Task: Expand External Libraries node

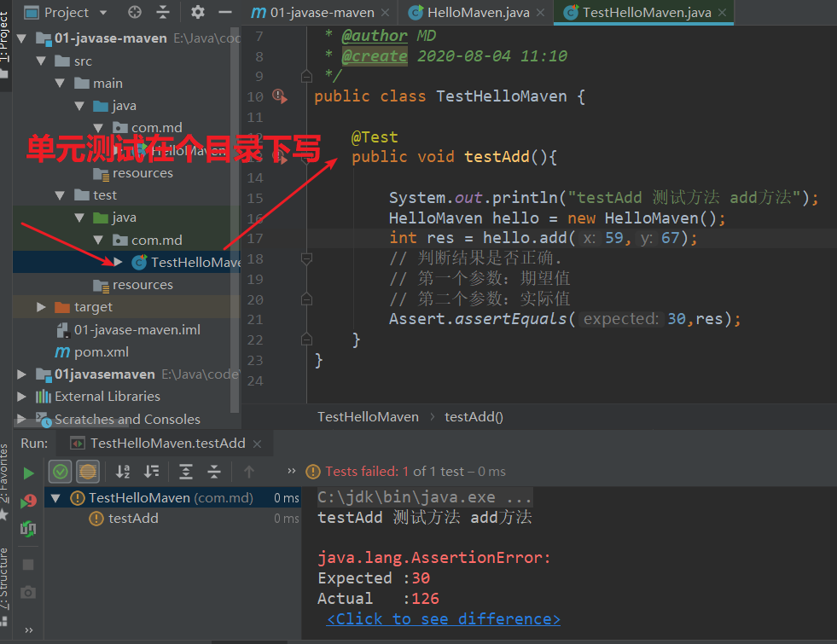Action: (22, 397)
